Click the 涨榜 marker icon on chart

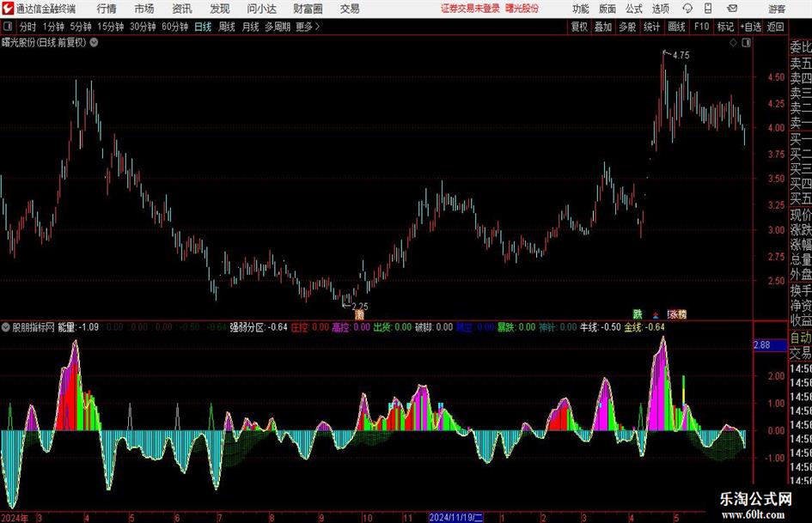click(677, 314)
